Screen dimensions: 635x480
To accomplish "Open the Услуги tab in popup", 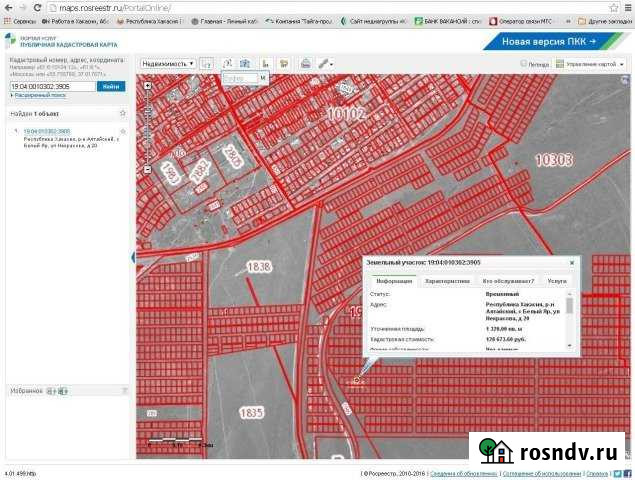I will [556, 282].
